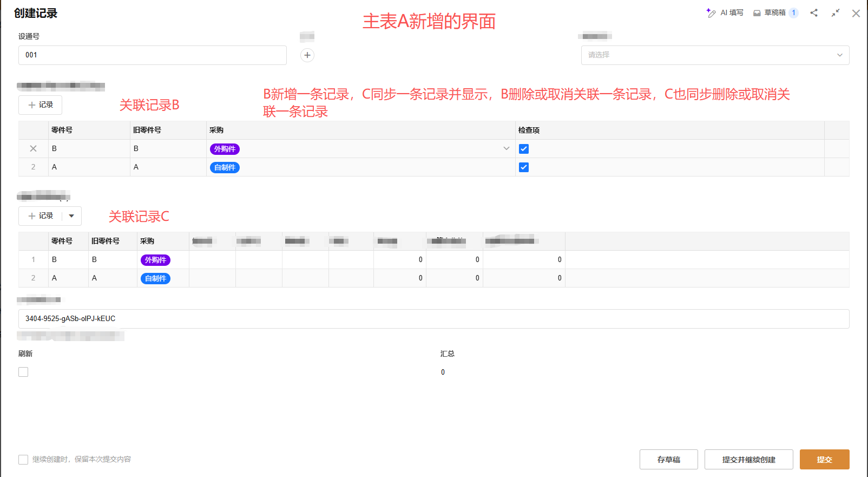The height and width of the screenshot is (477, 868).
Task: Click 提交并继续创建 button
Action: (x=749, y=460)
